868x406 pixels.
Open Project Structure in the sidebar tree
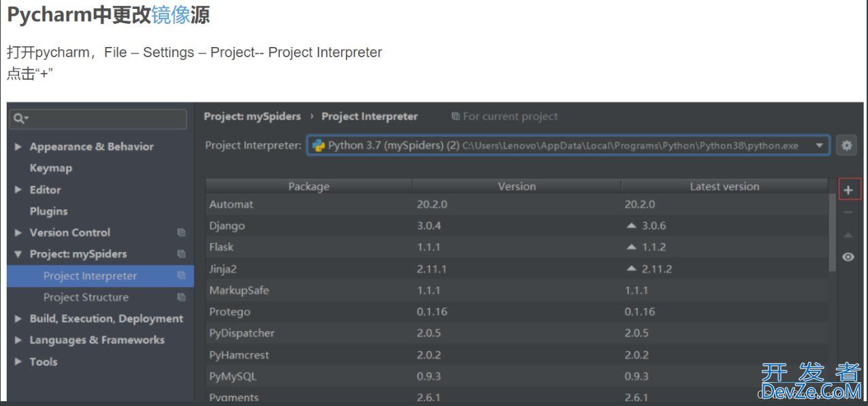[x=86, y=297]
